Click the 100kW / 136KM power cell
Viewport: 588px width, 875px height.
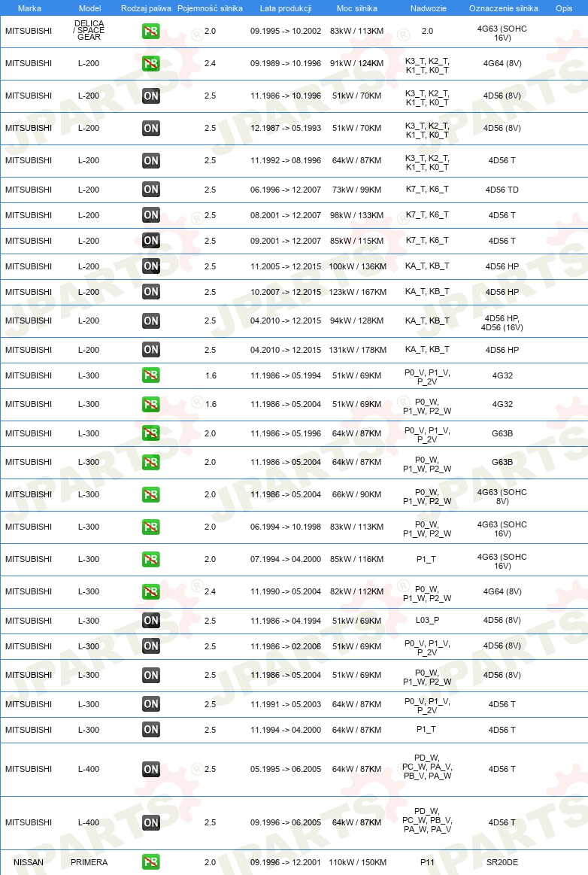(x=358, y=266)
